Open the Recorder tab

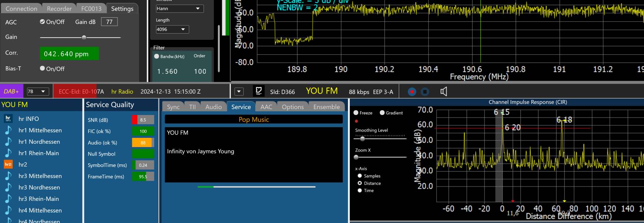(59, 8)
